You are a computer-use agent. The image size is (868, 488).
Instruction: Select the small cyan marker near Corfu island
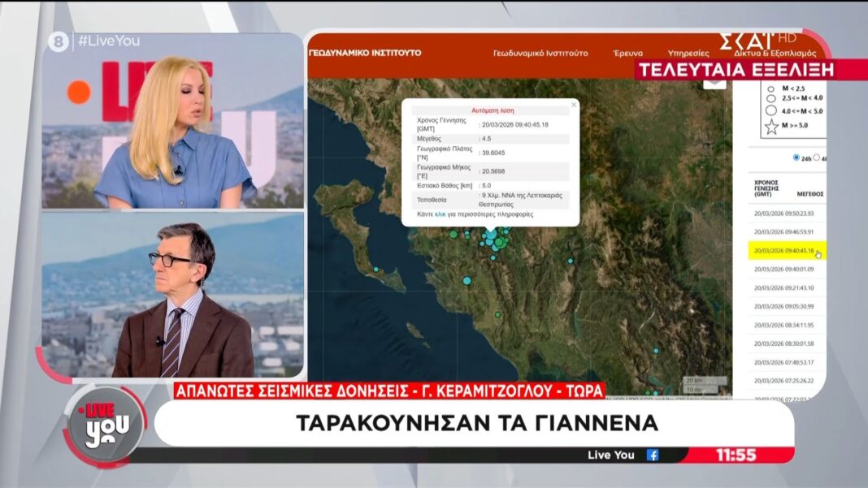pos(376,269)
